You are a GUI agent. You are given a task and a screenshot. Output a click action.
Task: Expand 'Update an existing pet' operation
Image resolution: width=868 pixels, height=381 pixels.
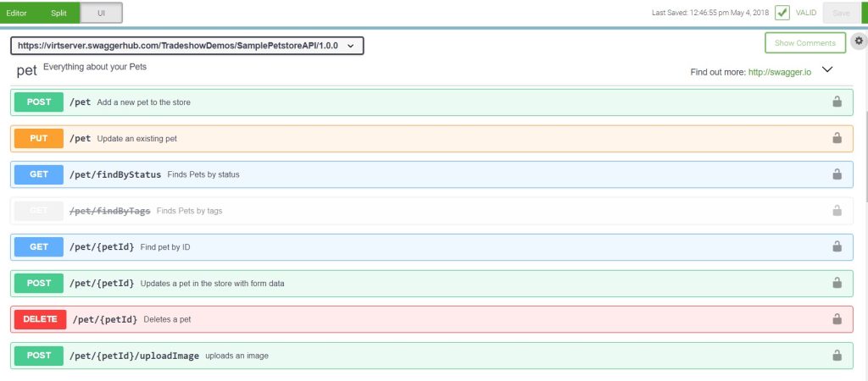[x=431, y=138]
